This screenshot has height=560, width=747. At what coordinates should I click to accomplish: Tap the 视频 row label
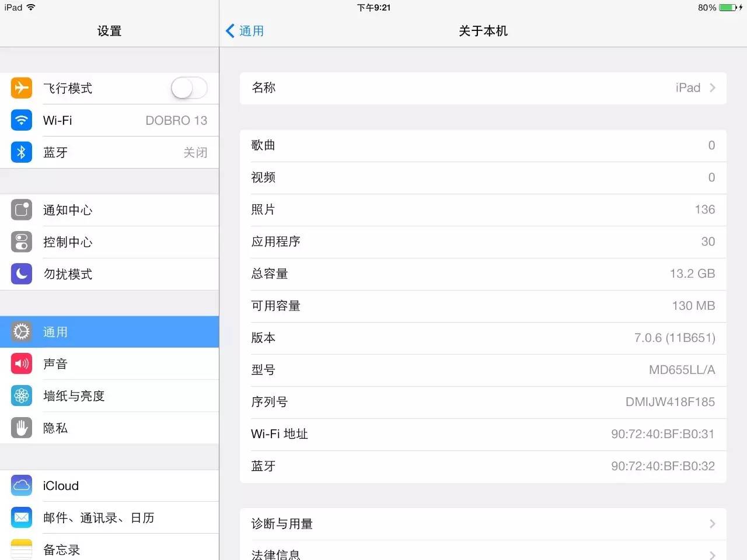pyautogui.click(x=263, y=177)
